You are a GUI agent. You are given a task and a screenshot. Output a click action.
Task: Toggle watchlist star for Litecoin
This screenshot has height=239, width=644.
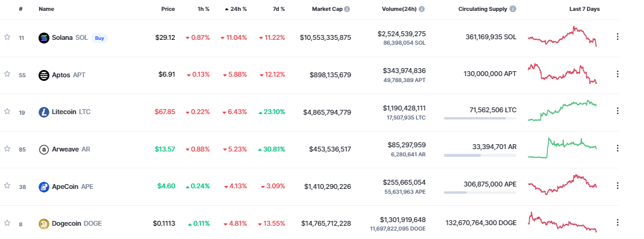pyautogui.click(x=7, y=111)
